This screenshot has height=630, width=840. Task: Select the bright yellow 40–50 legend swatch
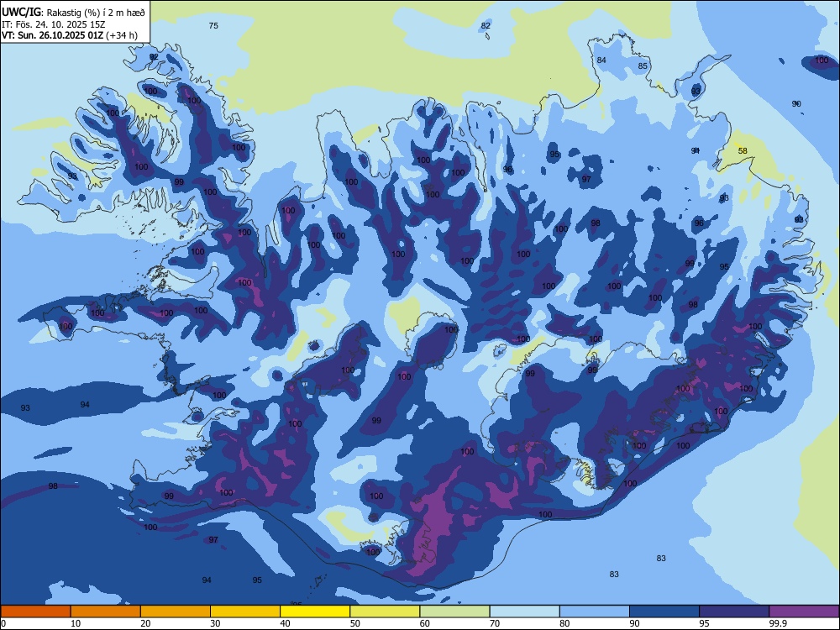pyautogui.click(x=315, y=612)
